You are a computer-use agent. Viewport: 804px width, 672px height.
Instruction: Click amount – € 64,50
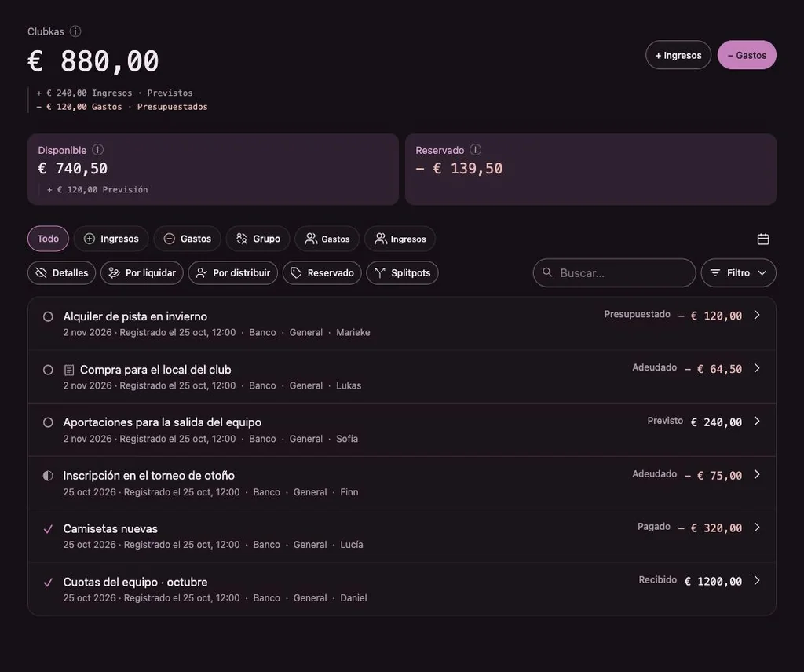click(713, 369)
